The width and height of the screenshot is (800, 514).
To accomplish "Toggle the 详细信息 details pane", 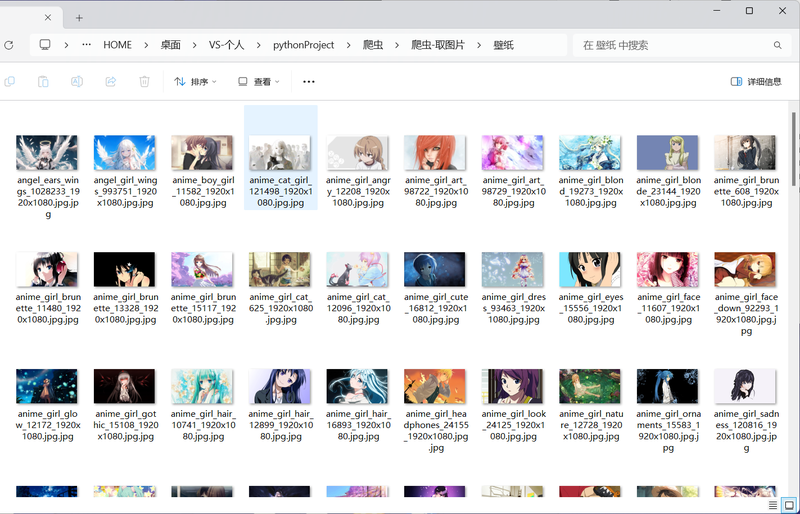I will pyautogui.click(x=756, y=82).
